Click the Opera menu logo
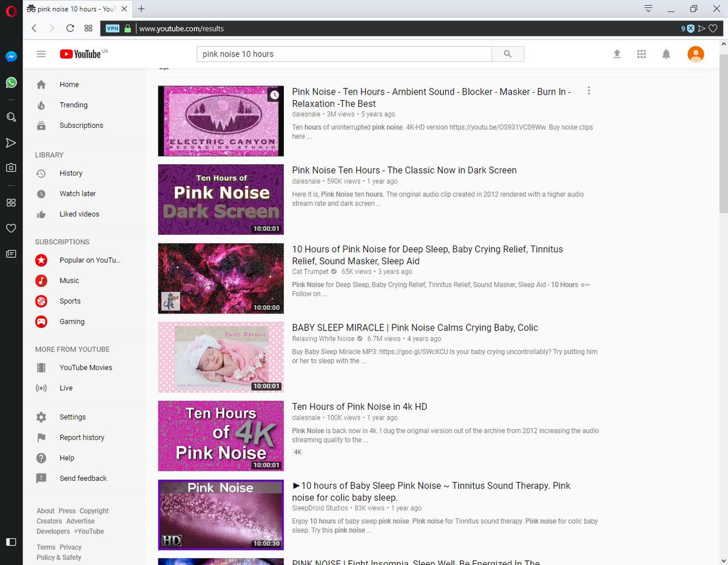 (x=11, y=10)
